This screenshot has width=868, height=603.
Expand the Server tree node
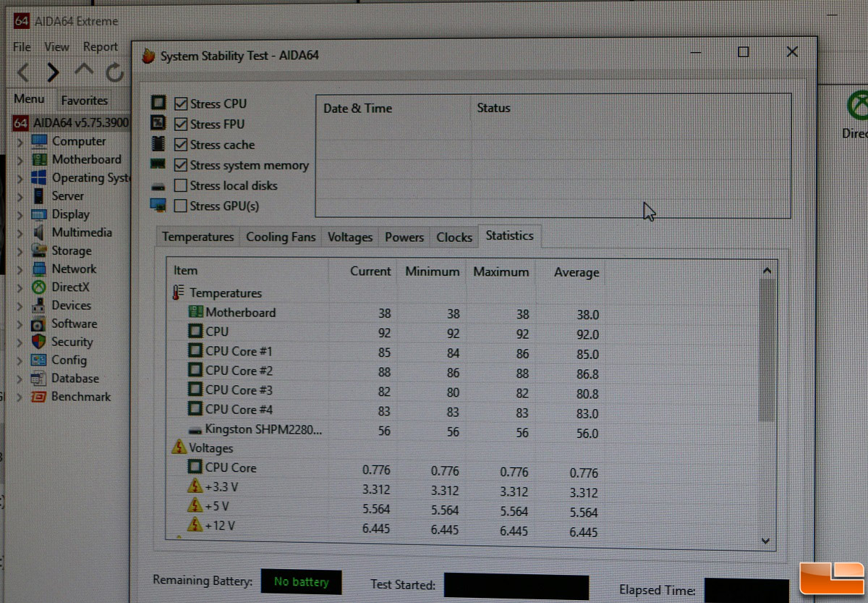pyautogui.click(x=20, y=196)
